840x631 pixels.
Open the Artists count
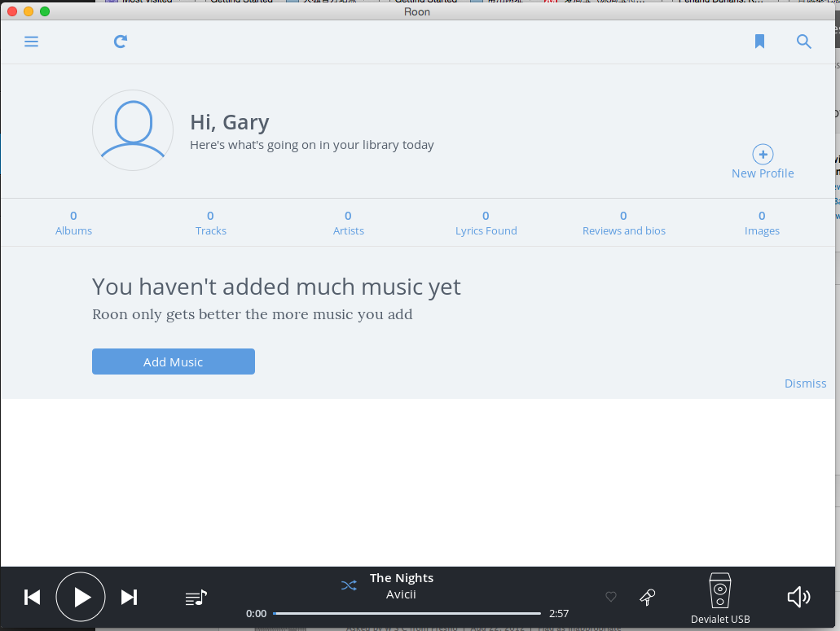[348, 223]
